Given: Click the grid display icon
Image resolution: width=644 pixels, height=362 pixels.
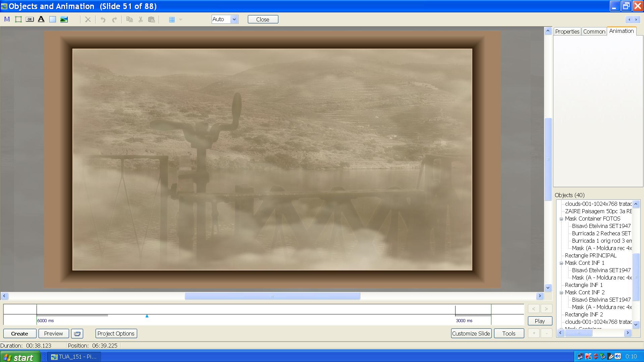Looking at the screenshot, I should (x=172, y=19).
